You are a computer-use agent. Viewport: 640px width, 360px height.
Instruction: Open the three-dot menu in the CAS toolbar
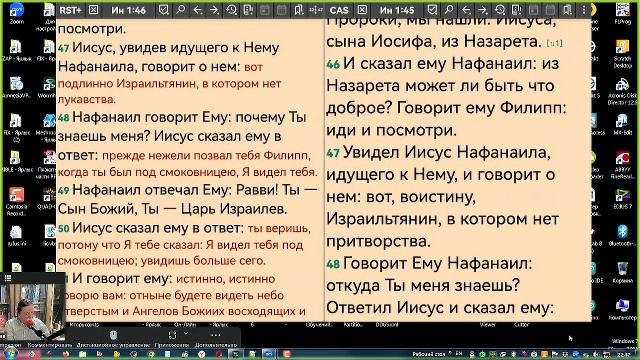coord(584,10)
